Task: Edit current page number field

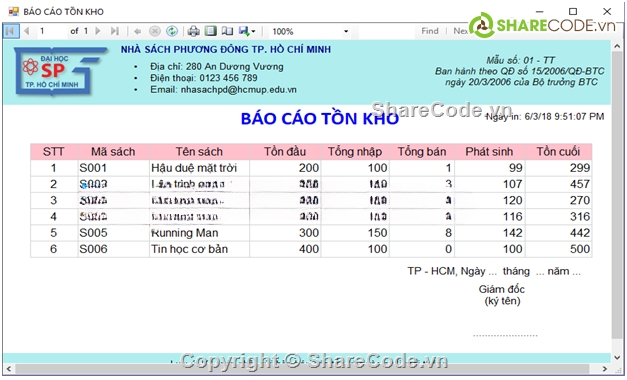Action: (51, 31)
